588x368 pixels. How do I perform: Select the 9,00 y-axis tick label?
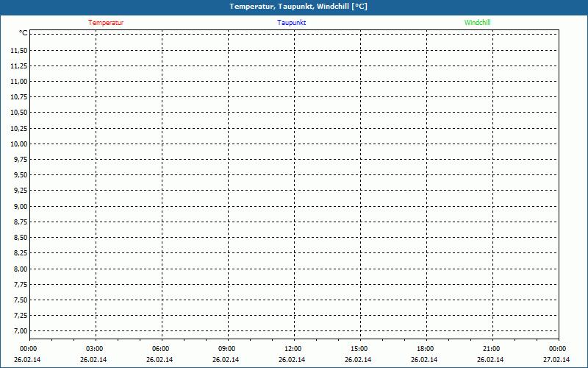tap(20, 206)
